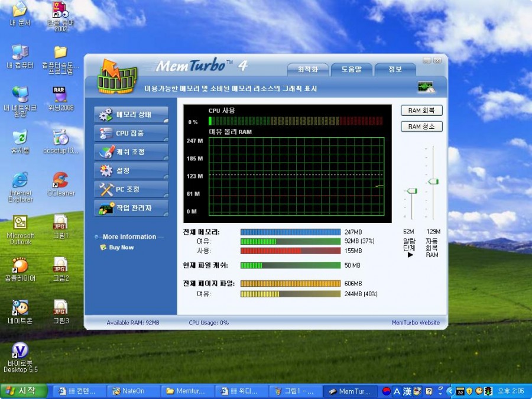This screenshot has height=399, width=532.
Task: Open 작업 관리자 in the sidebar
Action: click(x=131, y=208)
